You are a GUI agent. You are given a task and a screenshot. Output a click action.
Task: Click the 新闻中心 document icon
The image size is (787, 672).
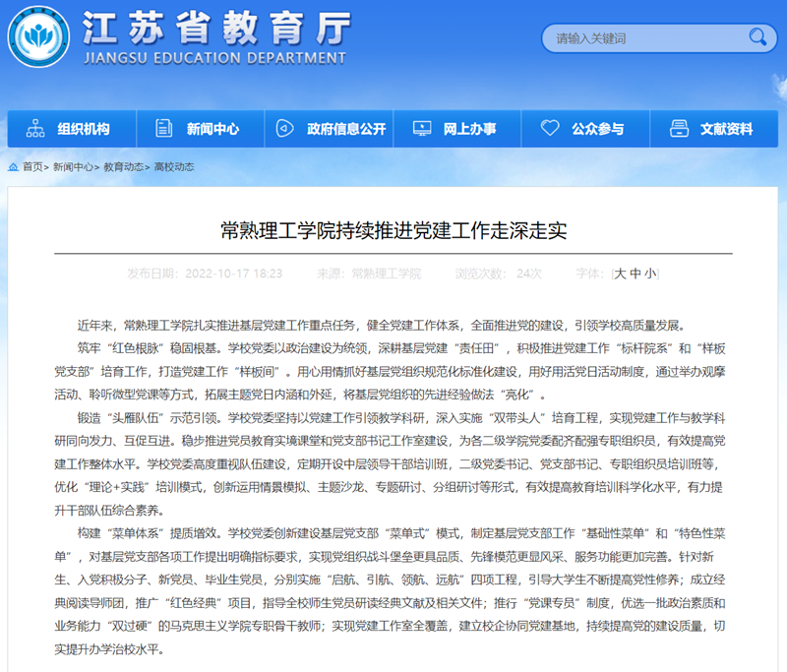(163, 129)
